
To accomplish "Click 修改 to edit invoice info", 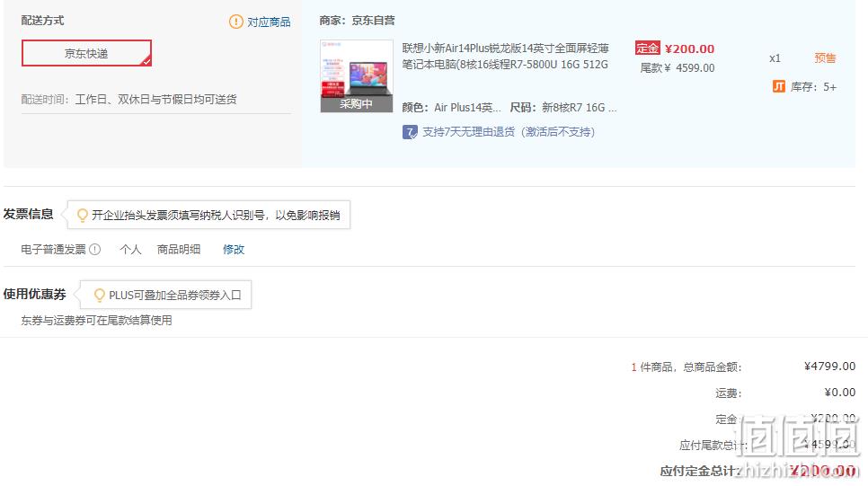I will coord(234,249).
